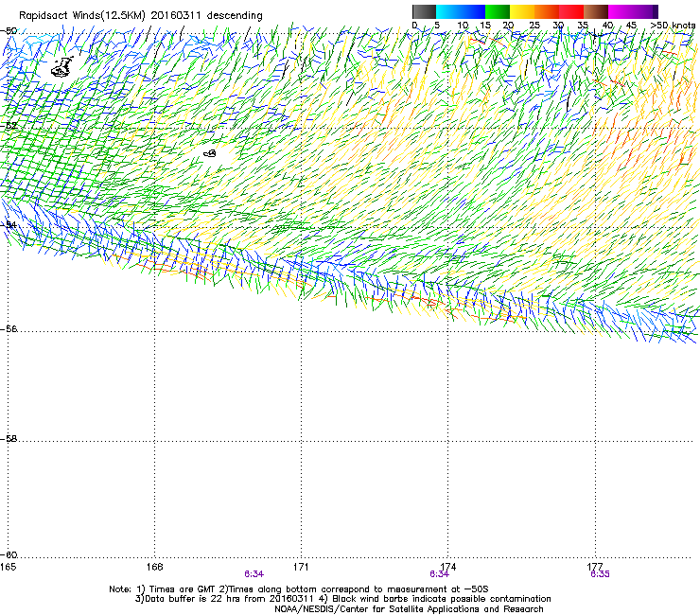Click the longitude label '174'
The height and width of the screenshot is (615, 700).
click(x=447, y=567)
